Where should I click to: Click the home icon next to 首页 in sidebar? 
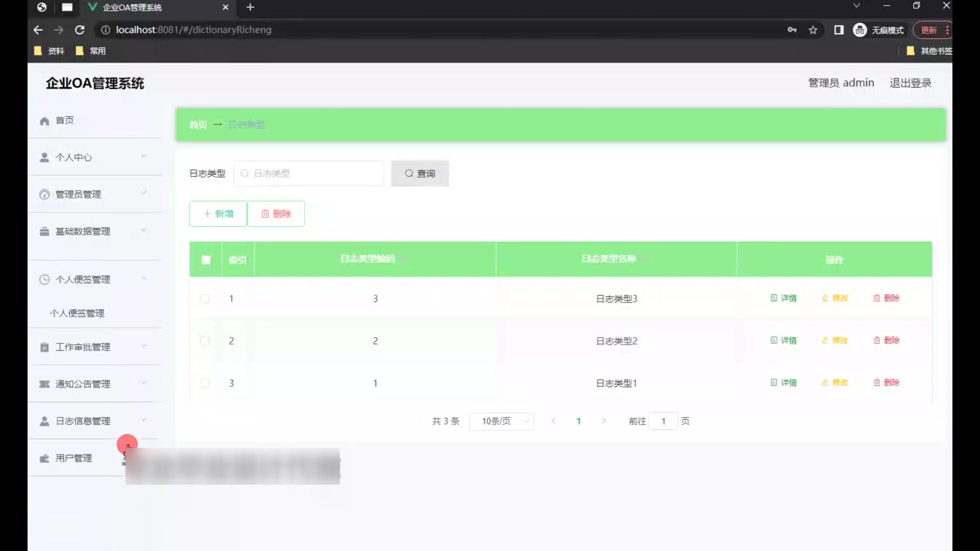tap(44, 121)
